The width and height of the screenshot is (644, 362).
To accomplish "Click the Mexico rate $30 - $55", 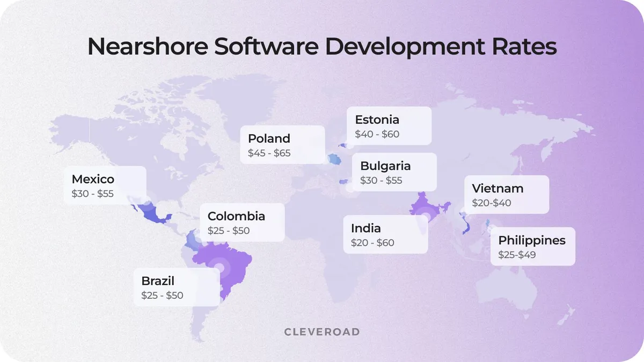I will (x=92, y=194).
